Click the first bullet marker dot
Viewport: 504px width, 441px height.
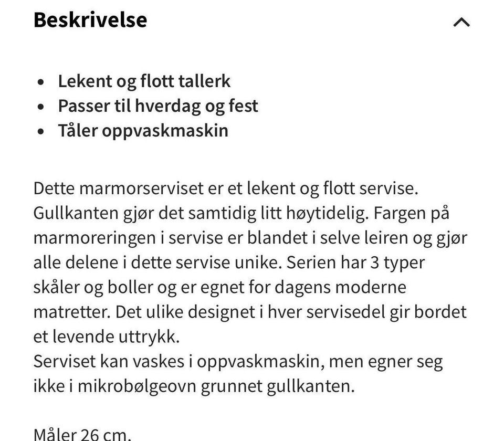41,82
